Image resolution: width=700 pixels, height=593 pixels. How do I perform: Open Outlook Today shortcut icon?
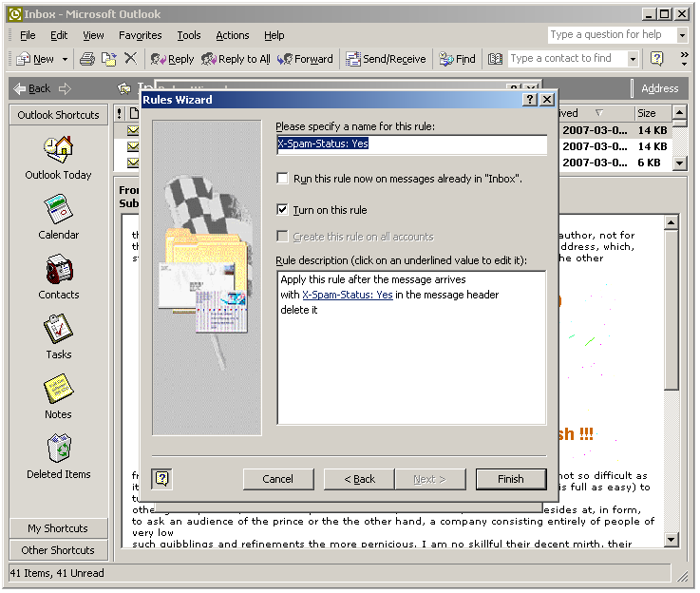coord(58,149)
